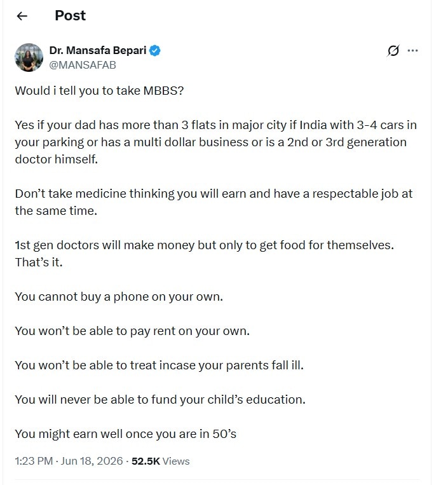Open the @MANSAFAB handle link
The height and width of the screenshot is (485, 448).
[x=83, y=65]
